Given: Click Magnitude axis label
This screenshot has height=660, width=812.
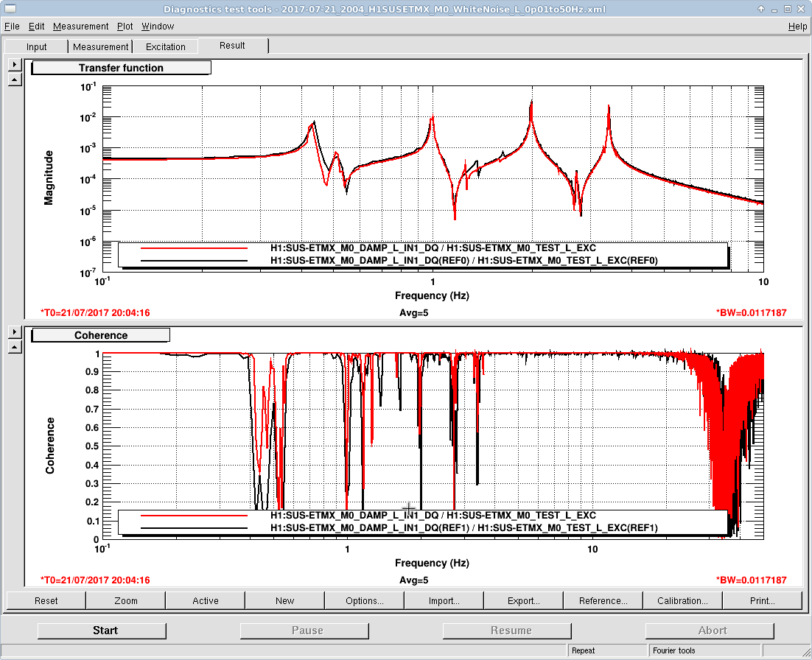Looking at the screenshot, I should tap(49, 178).
